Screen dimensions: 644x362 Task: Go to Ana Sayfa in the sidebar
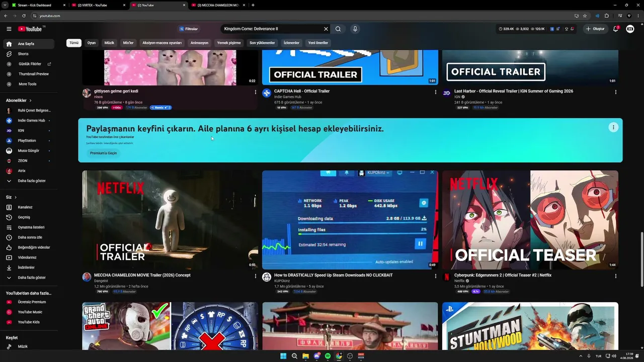pos(28,44)
